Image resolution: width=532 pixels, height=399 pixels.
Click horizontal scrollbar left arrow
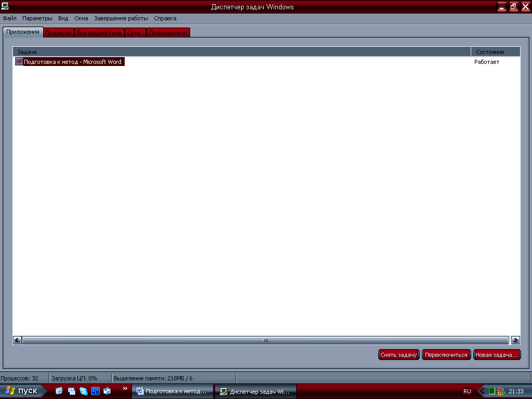(17, 340)
